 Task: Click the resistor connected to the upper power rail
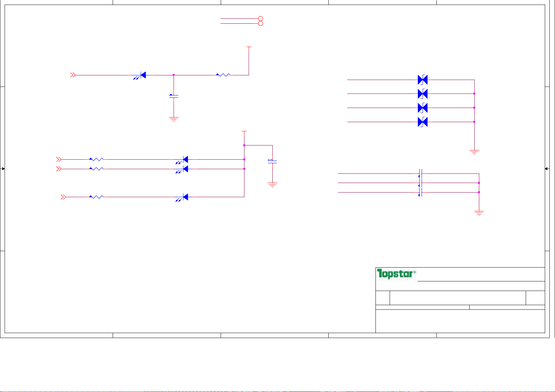coord(223,75)
